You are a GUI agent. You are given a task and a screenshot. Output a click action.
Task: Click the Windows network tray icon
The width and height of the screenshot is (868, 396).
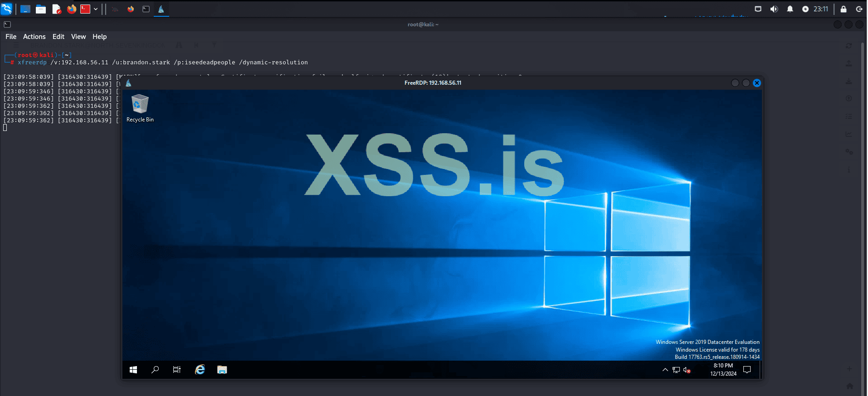point(676,370)
